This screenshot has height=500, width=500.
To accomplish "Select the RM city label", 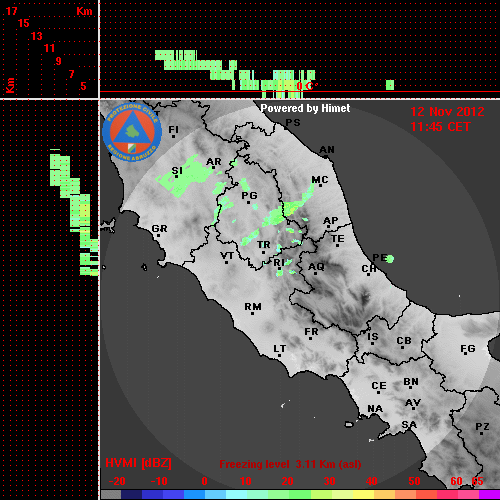I will click(x=253, y=307).
